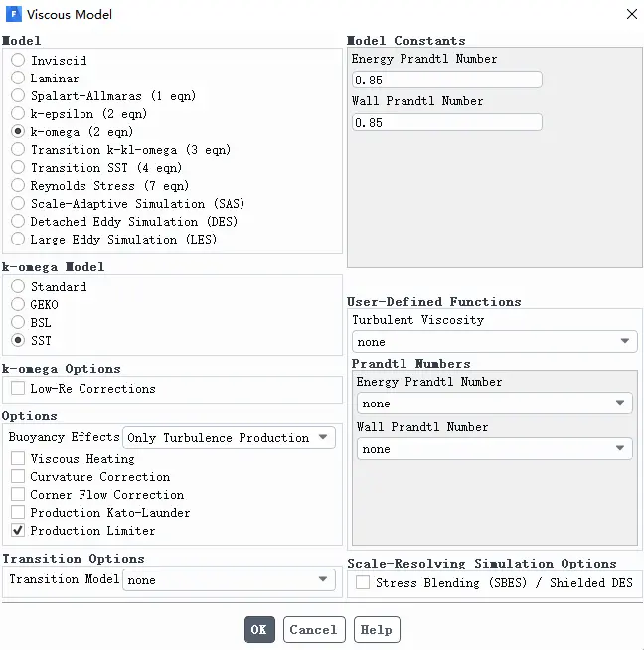Viewport: 644px width, 650px height.
Task: Open Wall Prandtl Number UDF dropdown
Action: (x=494, y=449)
